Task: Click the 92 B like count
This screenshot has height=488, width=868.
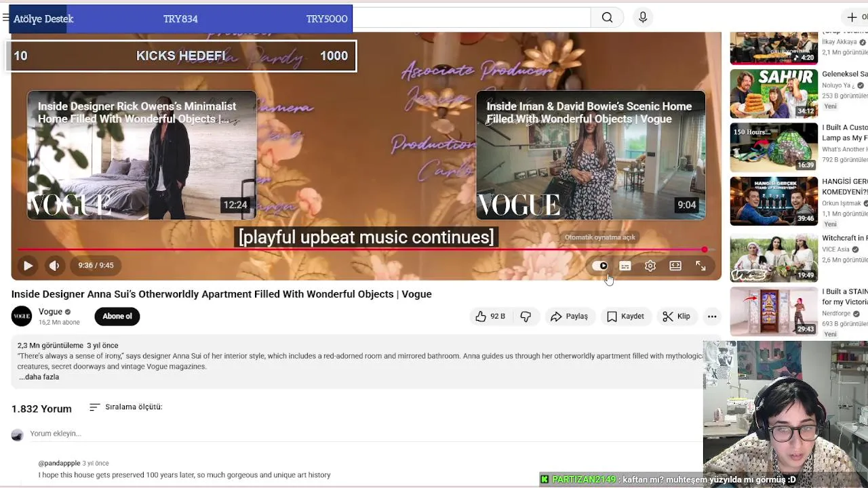Action: coord(498,317)
